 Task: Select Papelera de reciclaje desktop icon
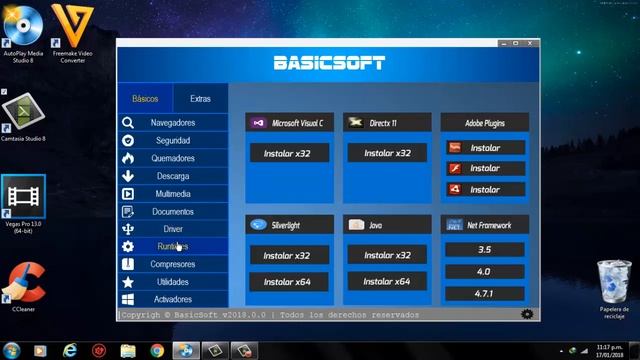tap(614, 289)
